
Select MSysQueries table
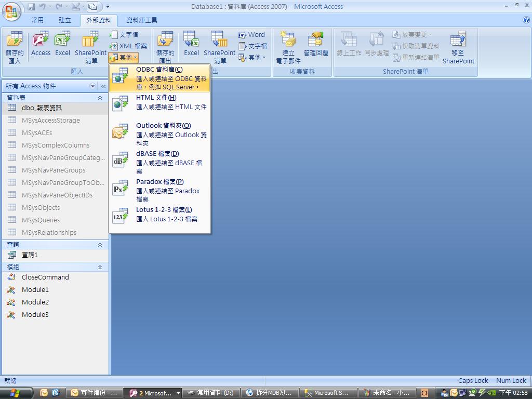(x=55, y=220)
